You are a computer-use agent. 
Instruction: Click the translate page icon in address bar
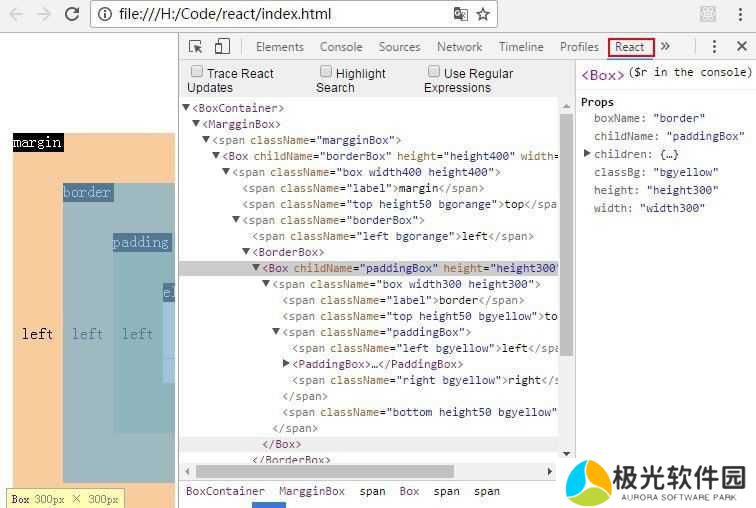tap(460, 14)
